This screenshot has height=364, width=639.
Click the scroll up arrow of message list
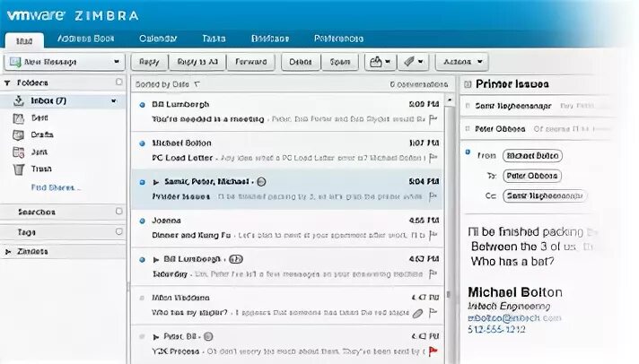tap(450, 100)
